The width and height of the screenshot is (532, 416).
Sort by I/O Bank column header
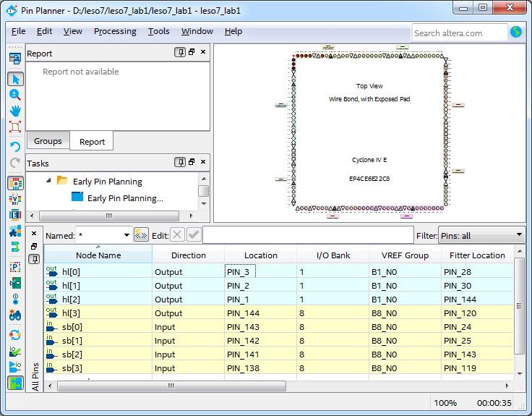tap(332, 255)
